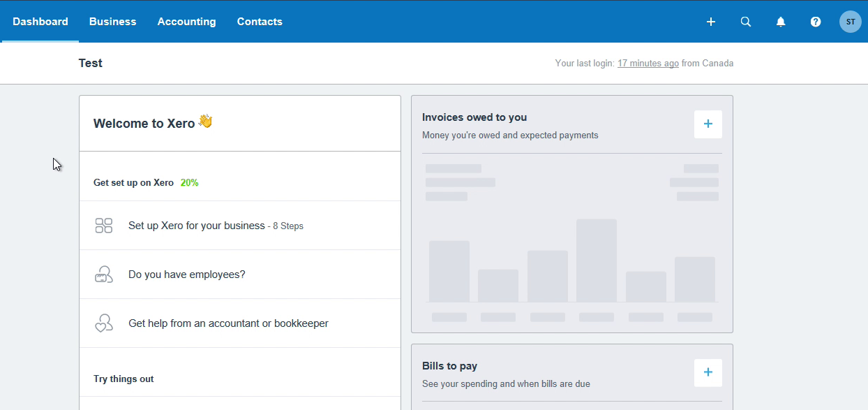Open the Contacts menu
Viewport: 868px width, 410px height.
(260, 22)
